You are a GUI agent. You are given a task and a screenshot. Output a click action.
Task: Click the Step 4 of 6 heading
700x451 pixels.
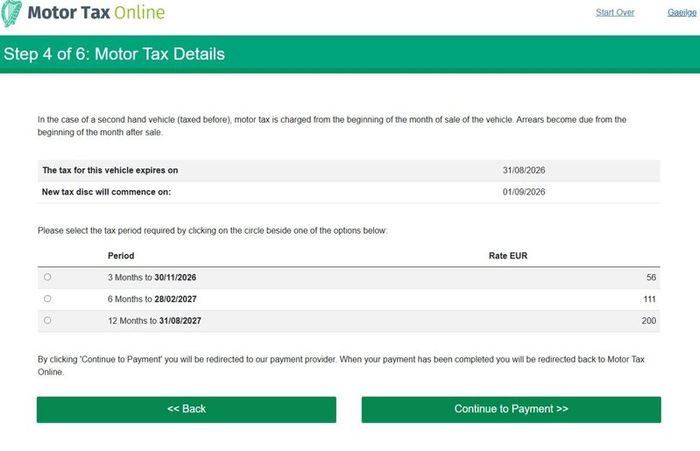point(114,54)
